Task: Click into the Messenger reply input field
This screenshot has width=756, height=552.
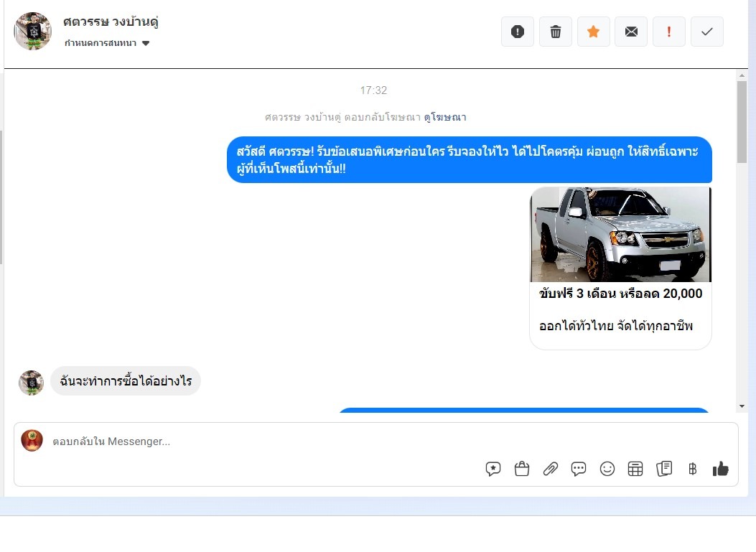Action: [x=359, y=441]
